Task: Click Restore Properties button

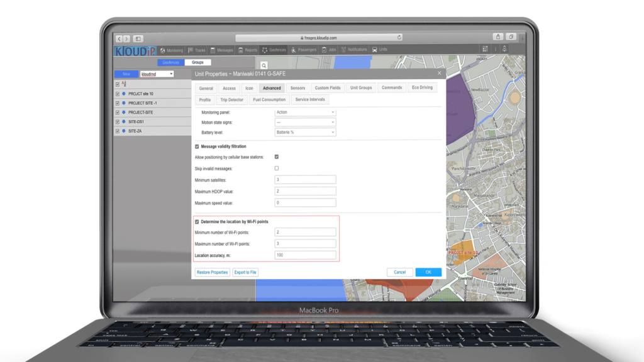Action: [213, 273]
